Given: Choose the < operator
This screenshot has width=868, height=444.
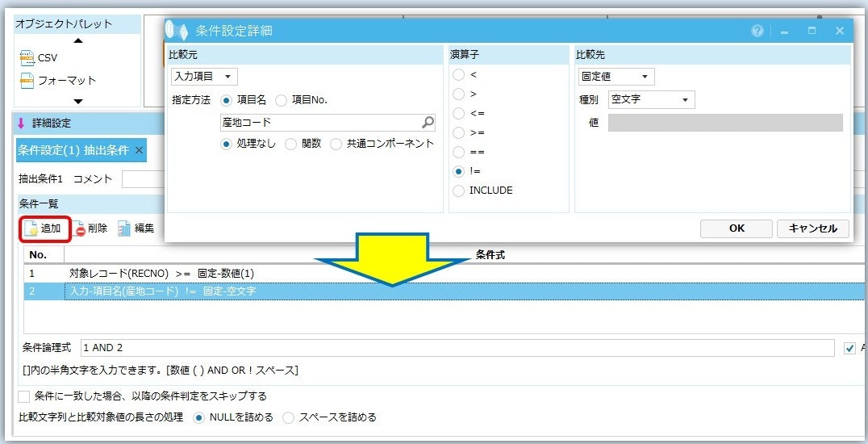Looking at the screenshot, I should click(458, 75).
